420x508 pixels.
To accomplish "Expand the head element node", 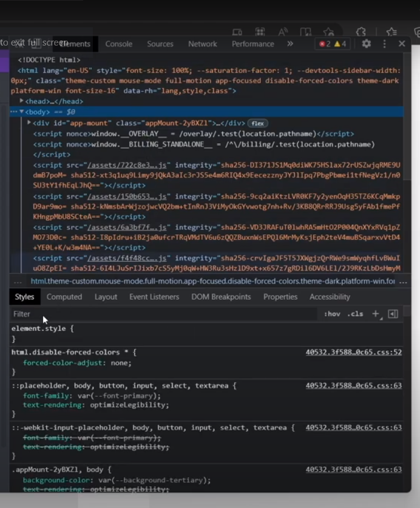I will pos(22,101).
